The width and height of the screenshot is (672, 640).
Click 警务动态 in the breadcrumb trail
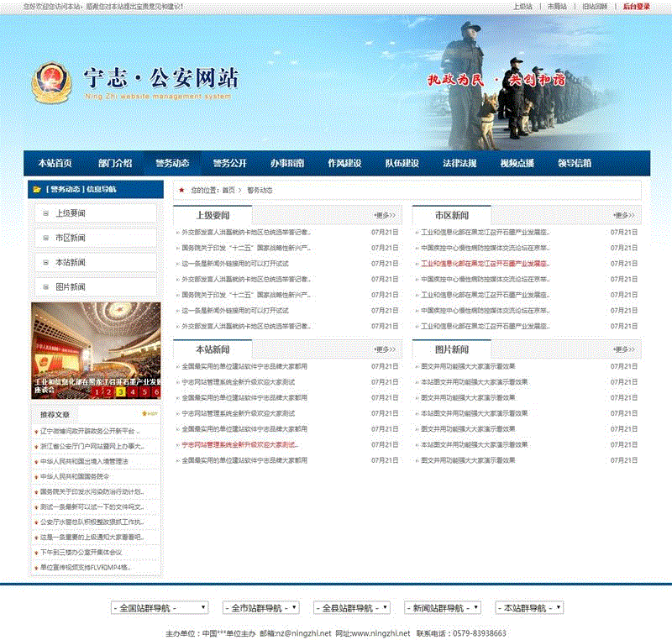[x=260, y=190]
